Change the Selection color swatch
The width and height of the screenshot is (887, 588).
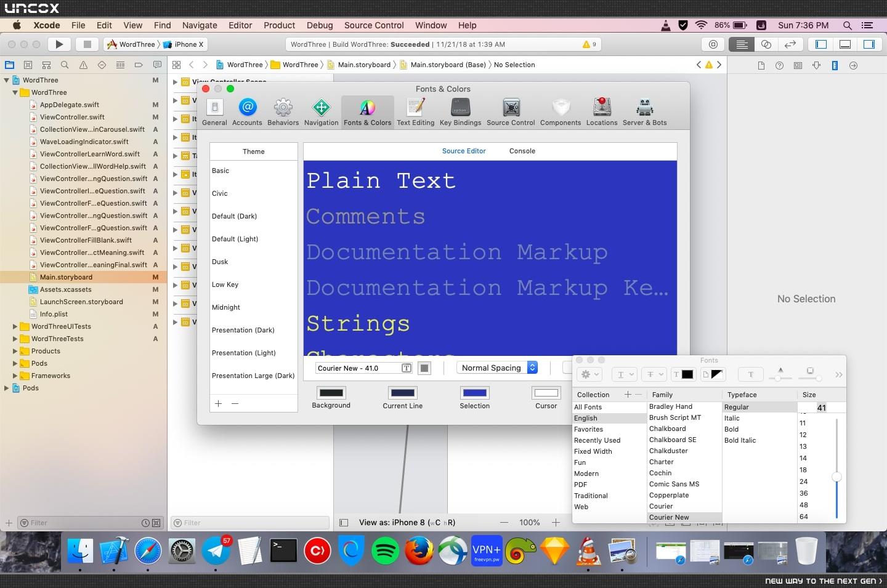(475, 393)
